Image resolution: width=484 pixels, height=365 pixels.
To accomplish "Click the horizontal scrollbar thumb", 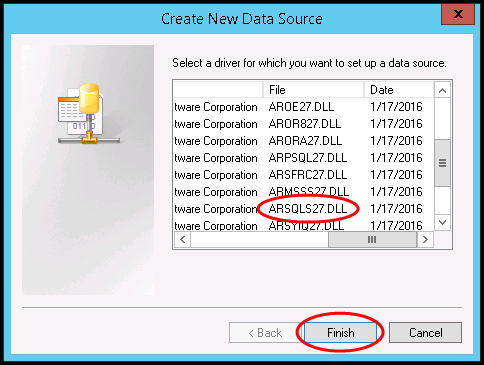I will [372, 239].
